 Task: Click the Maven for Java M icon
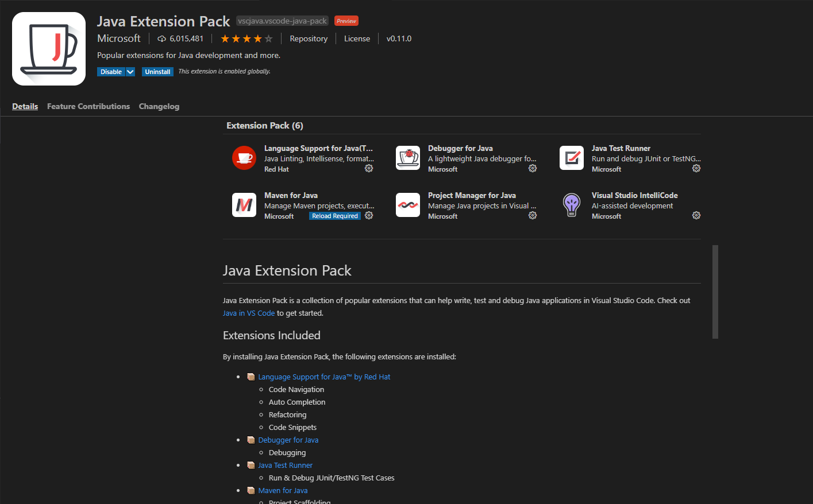pos(244,204)
